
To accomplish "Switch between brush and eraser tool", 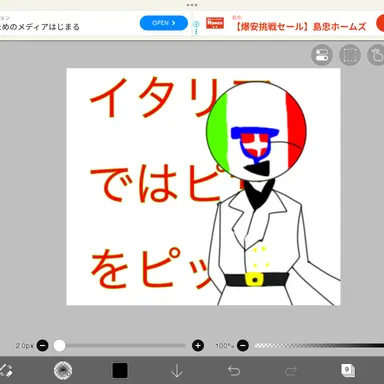I will coord(6,370).
